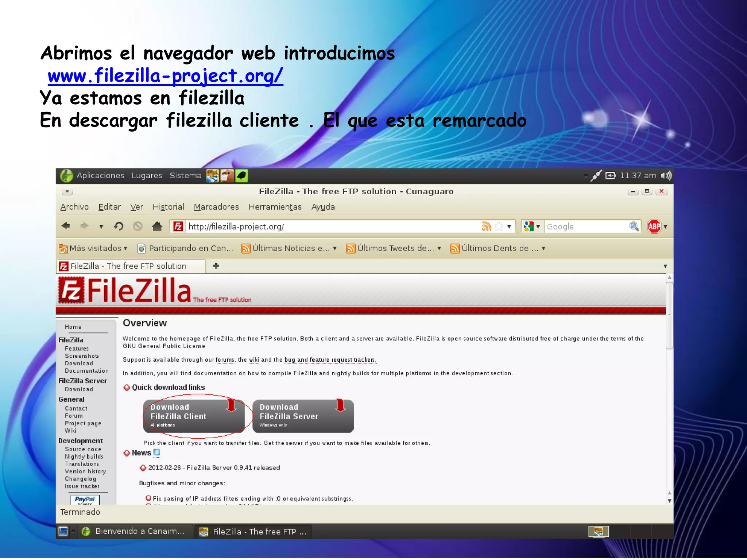Expand the Últimos Dents feed dropdown
747x560 pixels.
498,248
